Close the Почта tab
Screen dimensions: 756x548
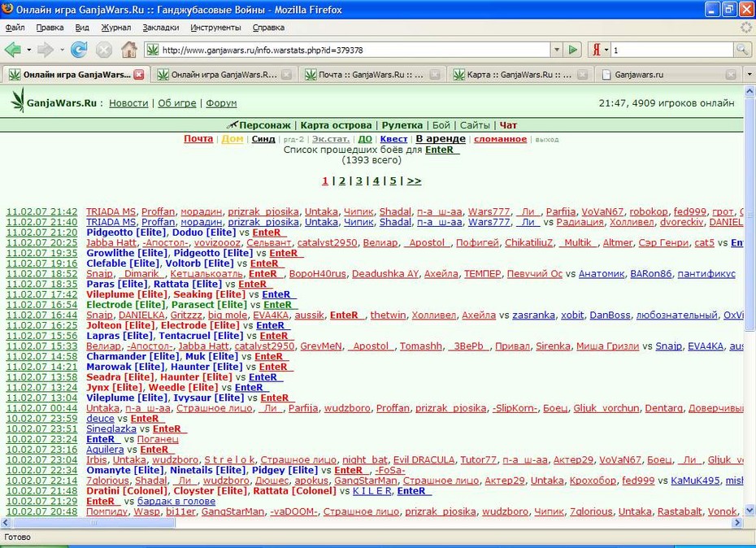click(434, 74)
